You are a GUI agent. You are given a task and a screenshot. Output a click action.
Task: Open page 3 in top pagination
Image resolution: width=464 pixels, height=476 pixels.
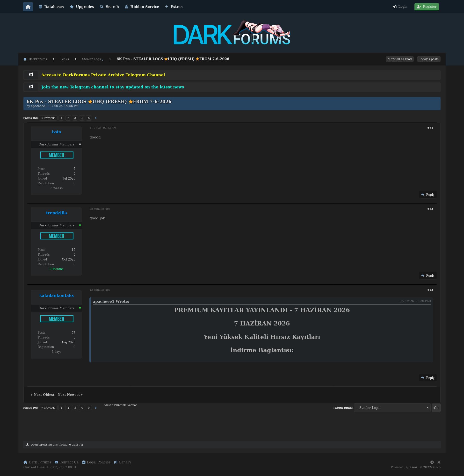click(75, 118)
